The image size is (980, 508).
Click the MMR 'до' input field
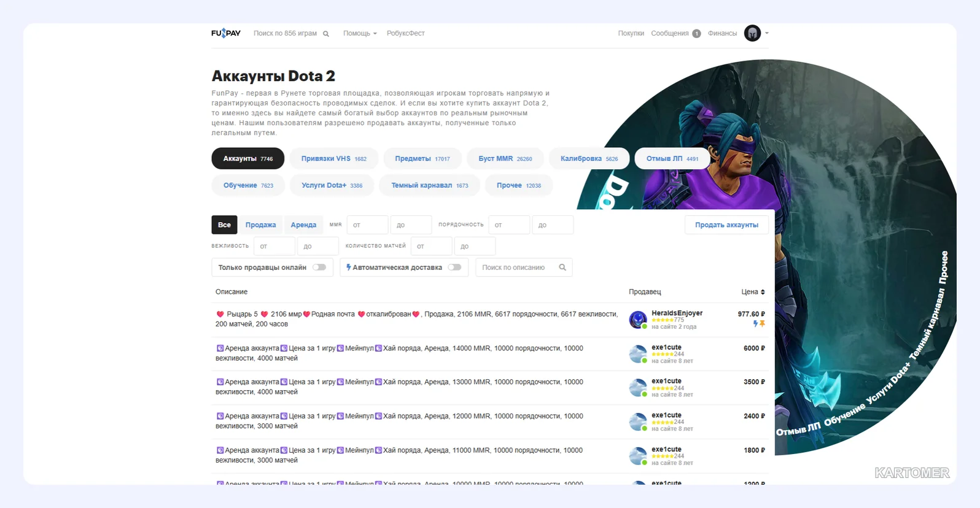pyautogui.click(x=411, y=225)
